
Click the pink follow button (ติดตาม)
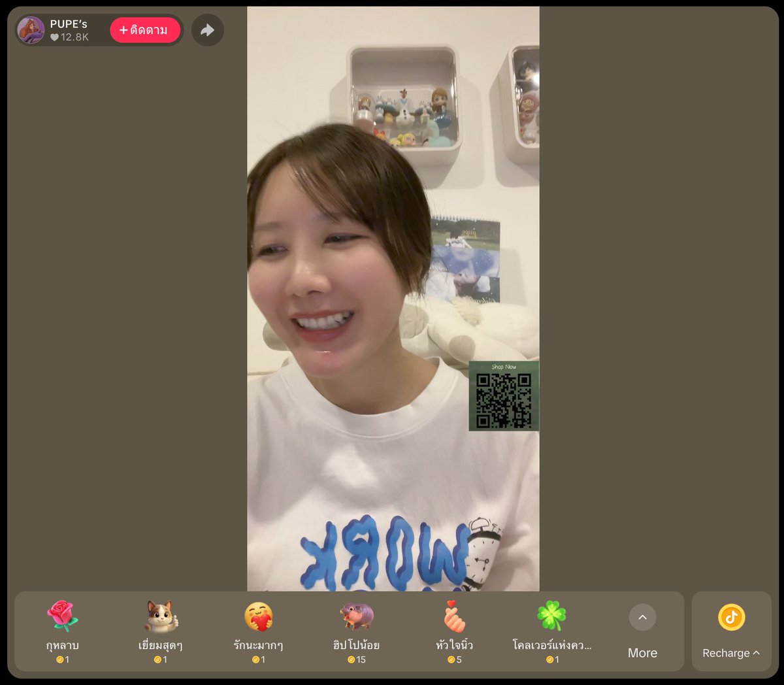[x=145, y=30]
